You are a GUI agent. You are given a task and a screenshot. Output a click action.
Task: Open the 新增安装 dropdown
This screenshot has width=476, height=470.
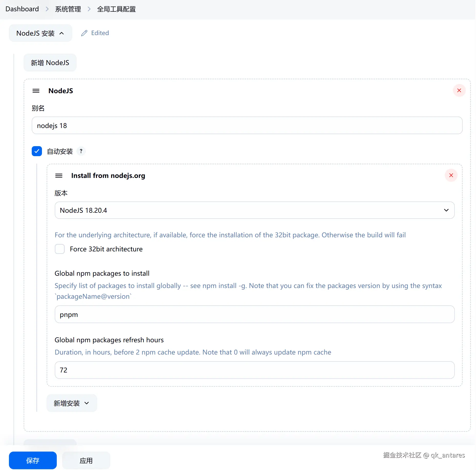pyautogui.click(x=72, y=403)
